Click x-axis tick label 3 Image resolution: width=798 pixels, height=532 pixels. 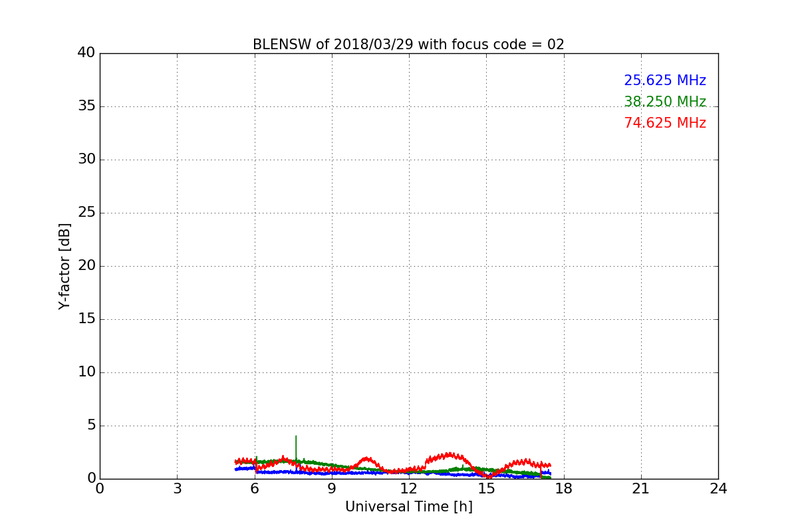pyautogui.click(x=177, y=489)
